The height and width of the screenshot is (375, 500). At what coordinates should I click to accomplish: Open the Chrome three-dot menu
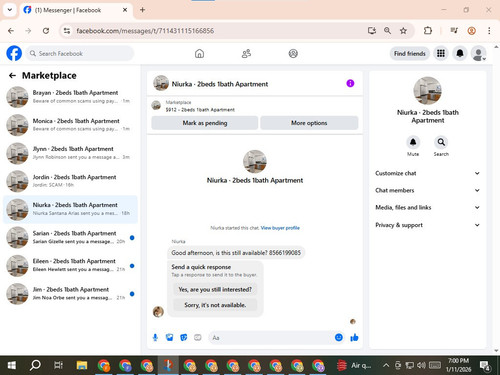pos(489,31)
